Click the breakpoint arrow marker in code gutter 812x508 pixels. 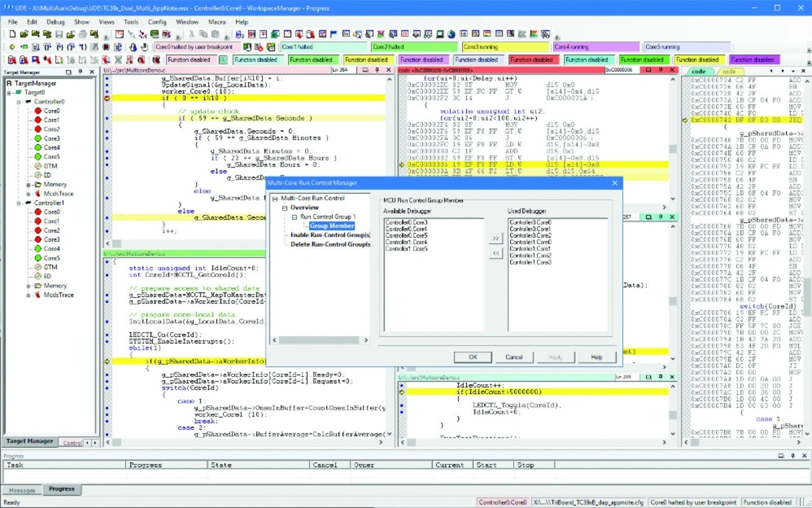pos(107,98)
